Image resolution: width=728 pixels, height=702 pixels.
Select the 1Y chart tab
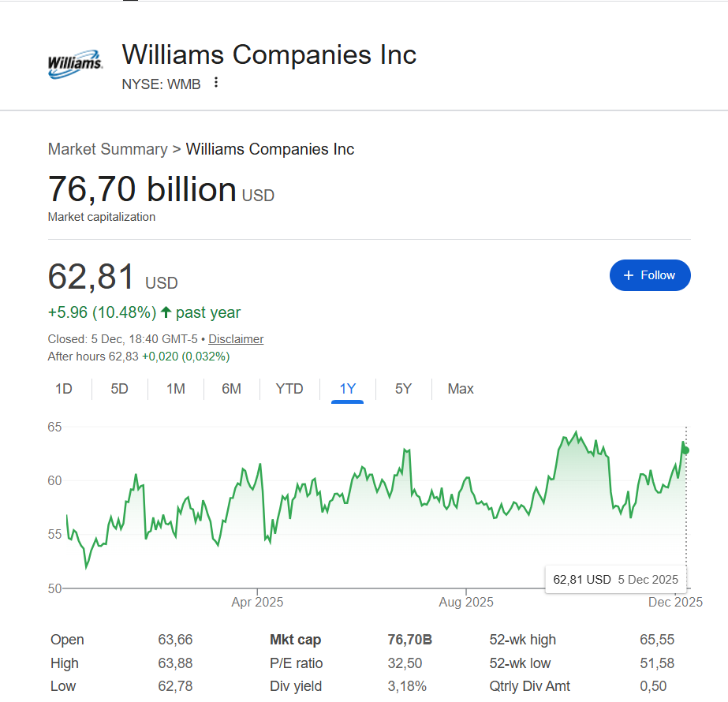click(348, 389)
